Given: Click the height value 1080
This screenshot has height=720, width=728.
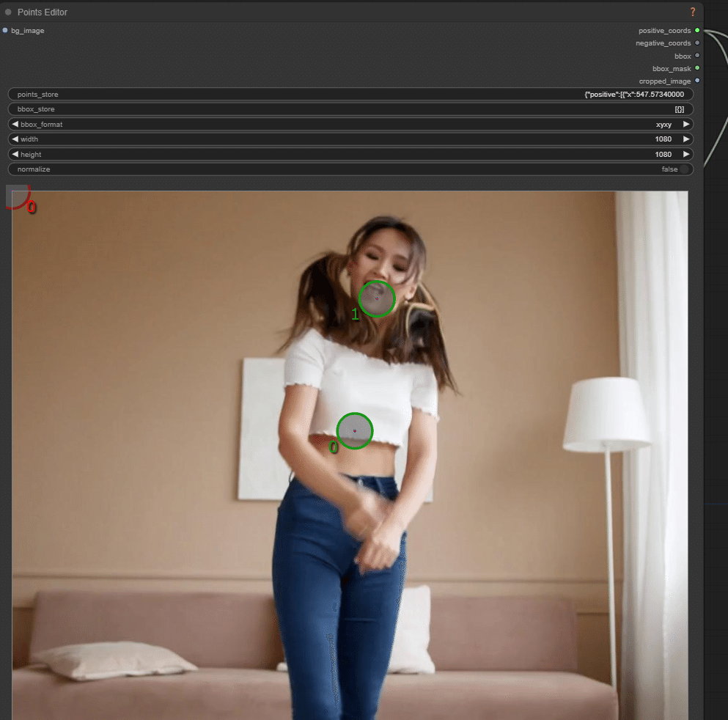Looking at the screenshot, I should [663, 154].
